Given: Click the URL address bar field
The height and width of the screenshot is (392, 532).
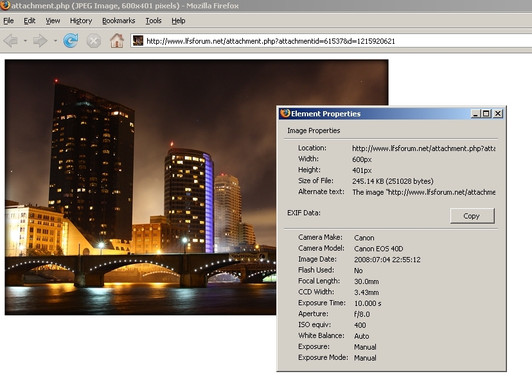Looking at the screenshot, I should [331, 41].
